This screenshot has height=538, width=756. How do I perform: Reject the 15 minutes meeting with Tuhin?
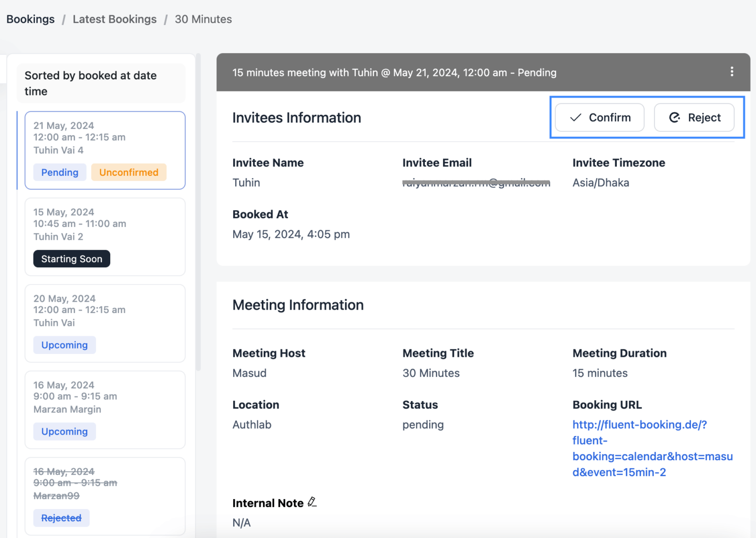[694, 118]
